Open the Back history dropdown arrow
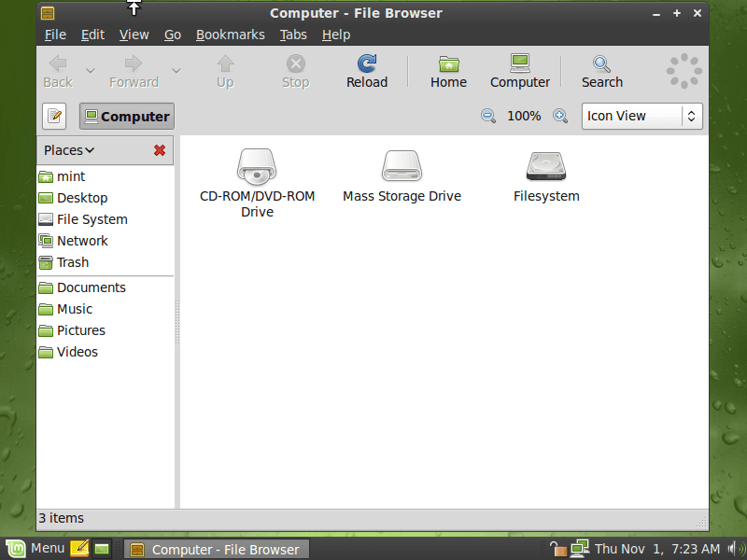Screen dimensions: 747x560 tap(90, 71)
